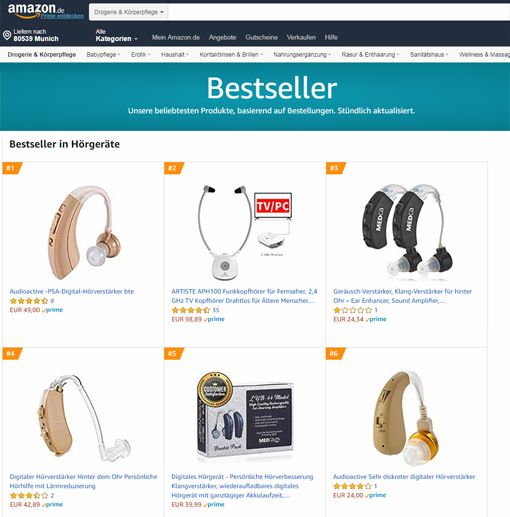Click the #1 beige hearing aid image
510x517 pixels.
[83, 232]
